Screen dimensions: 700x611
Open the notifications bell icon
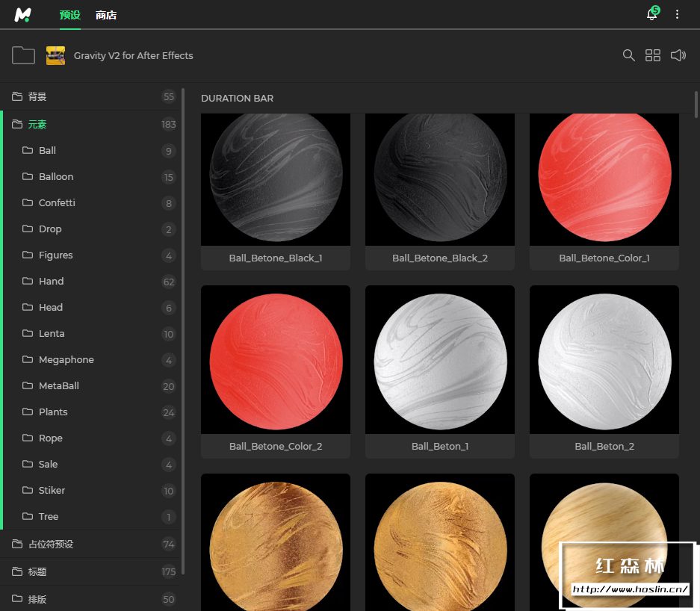click(x=651, y=15)
